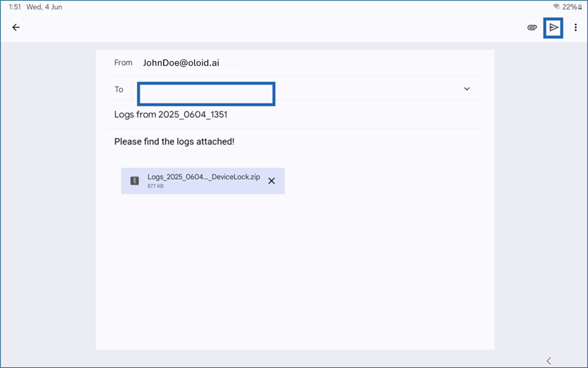Select the From address JohnDoe@oloid.ai
This screenshot has height=368, width=588.
point(181,63)
